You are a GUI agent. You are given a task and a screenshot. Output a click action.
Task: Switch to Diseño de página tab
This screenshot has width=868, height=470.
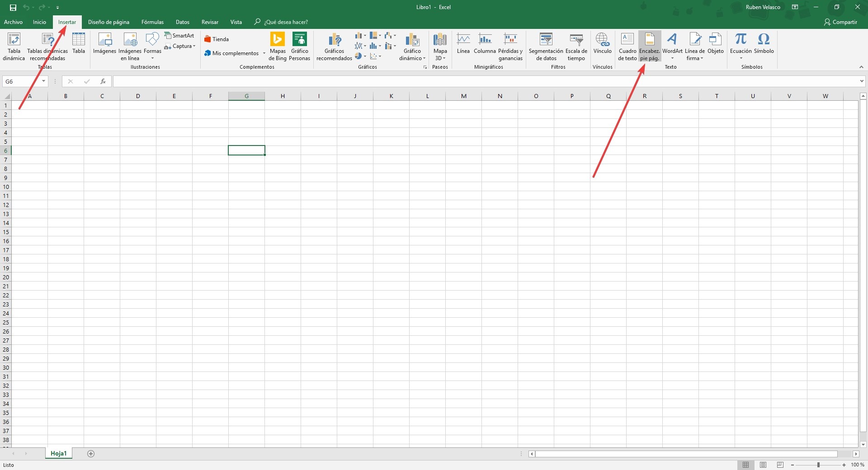click(108, 22)
